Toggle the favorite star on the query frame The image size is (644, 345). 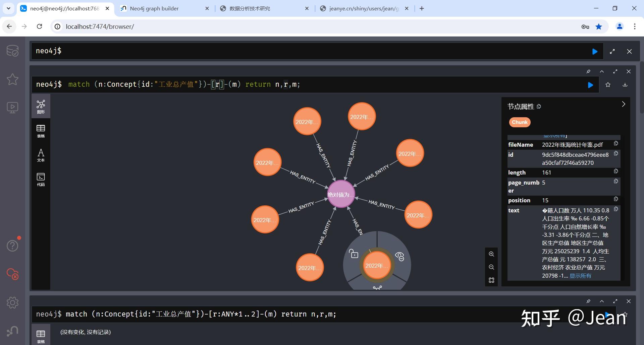click(608, 84)
